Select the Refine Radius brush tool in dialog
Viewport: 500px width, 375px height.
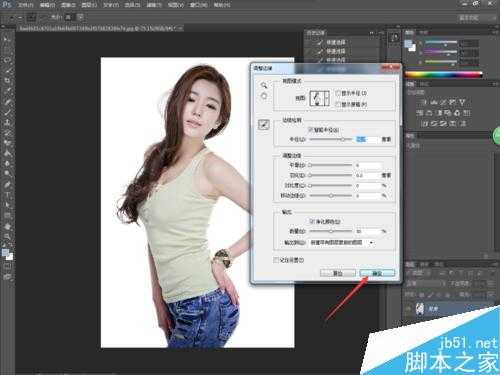[x=264, y=125]
